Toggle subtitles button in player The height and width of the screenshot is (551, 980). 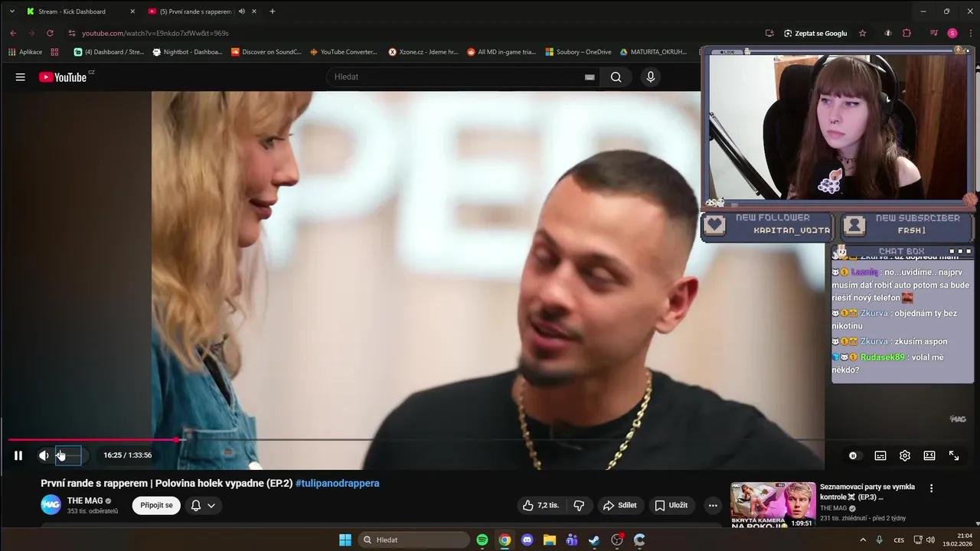[x=880, y=455]
